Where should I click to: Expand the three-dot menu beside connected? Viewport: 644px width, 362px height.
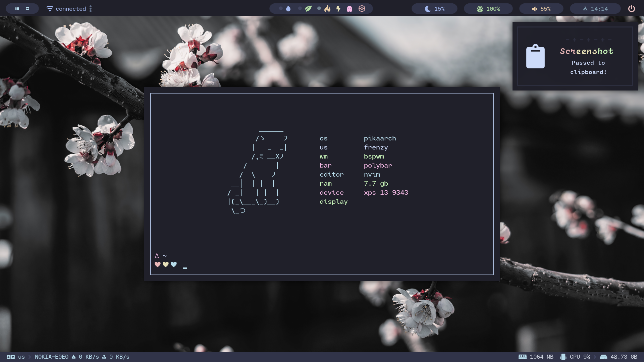pos(91,9)
